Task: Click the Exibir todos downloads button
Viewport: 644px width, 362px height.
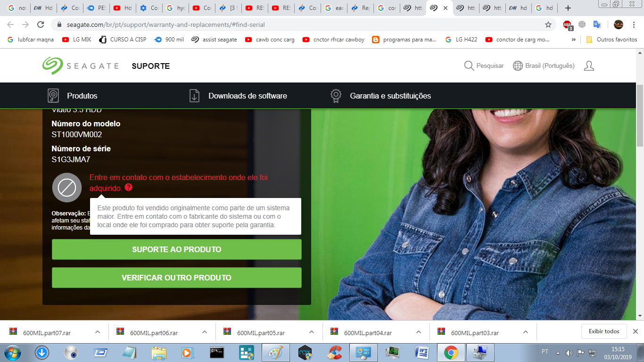Action: pos(604,331)
